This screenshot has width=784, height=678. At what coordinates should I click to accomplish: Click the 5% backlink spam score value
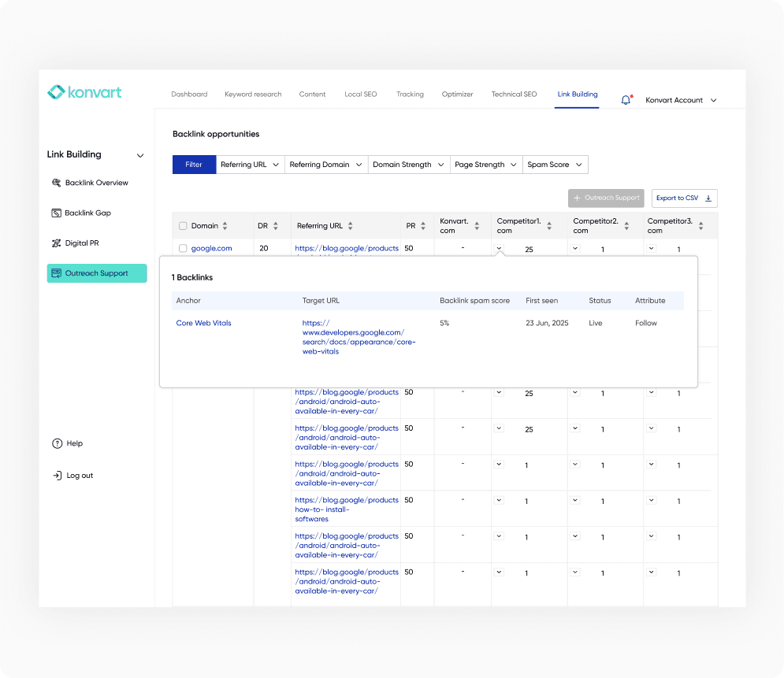point(444,324)
